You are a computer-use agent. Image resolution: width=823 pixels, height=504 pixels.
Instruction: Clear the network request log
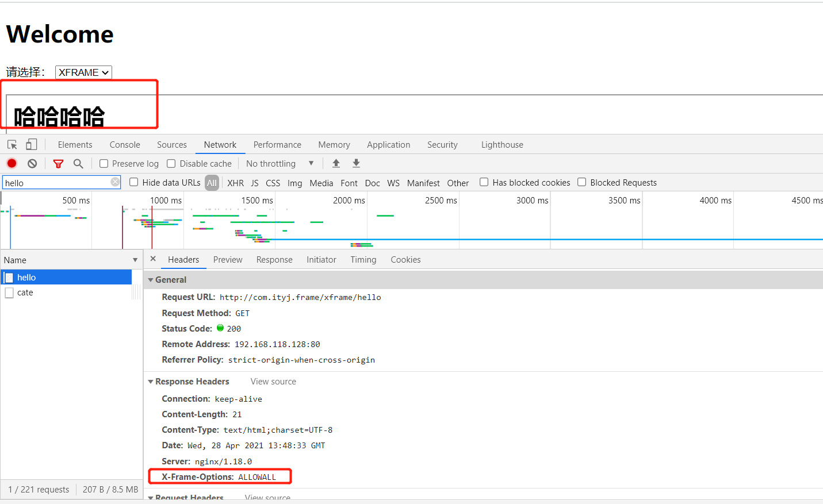[32, 163]
